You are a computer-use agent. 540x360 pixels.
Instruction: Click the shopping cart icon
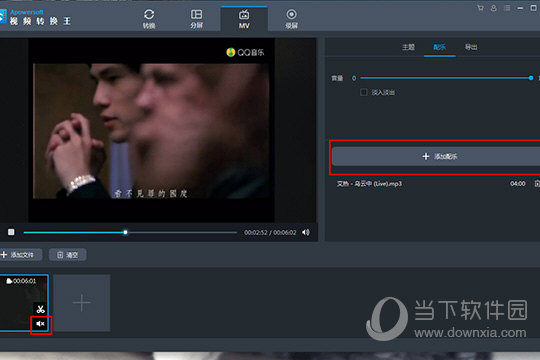[x=480, y=8]
